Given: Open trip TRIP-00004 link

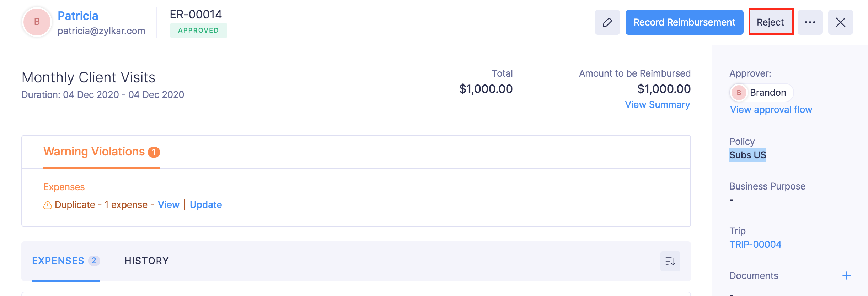Looking at the screenshot, I should [755, 245].
